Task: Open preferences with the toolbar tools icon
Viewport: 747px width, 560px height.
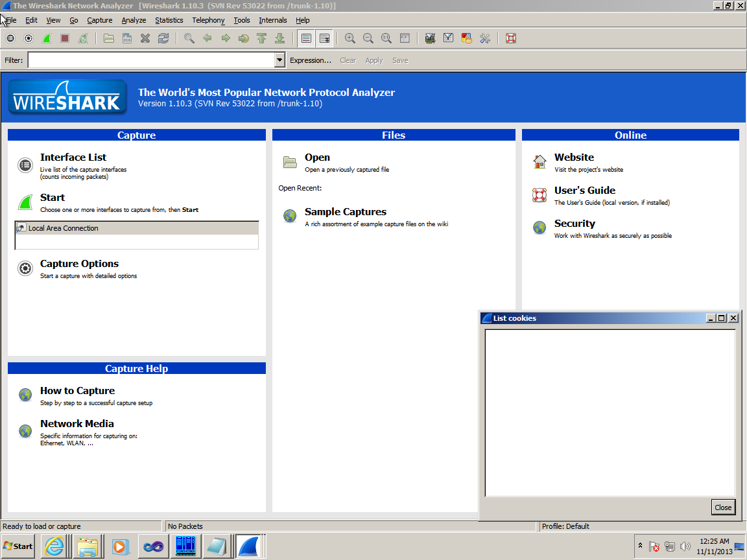Action: tap(485, 39)
